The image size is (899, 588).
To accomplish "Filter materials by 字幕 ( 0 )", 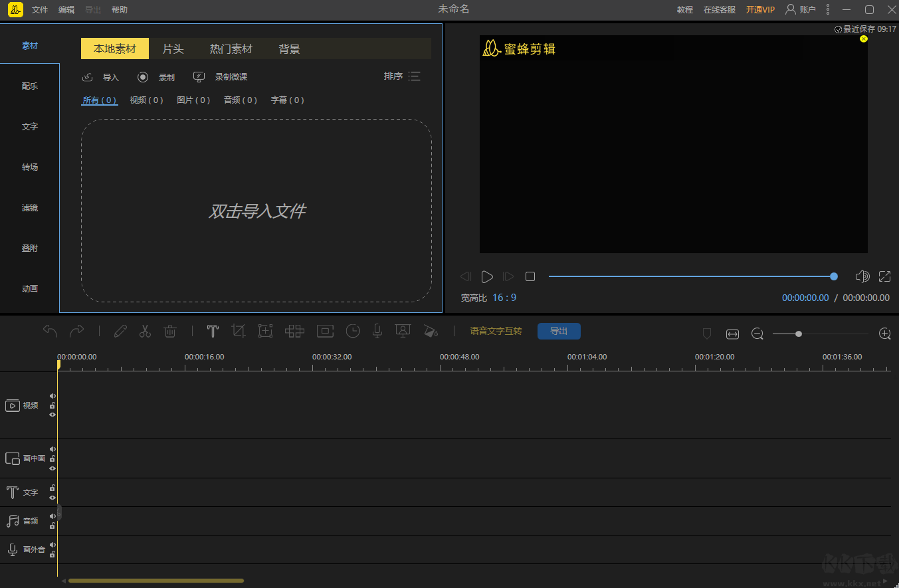I will coord(288,100).
